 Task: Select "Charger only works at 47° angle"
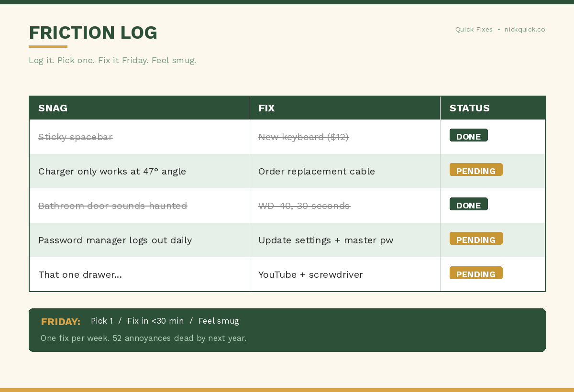tap(112, 171)
